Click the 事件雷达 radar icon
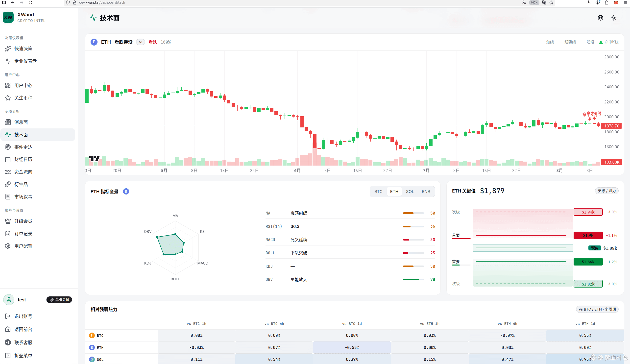 (8, 147)
